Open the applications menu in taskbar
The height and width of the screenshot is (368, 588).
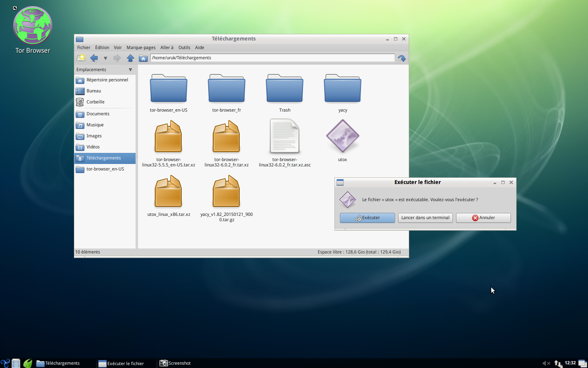click(5, 363)
